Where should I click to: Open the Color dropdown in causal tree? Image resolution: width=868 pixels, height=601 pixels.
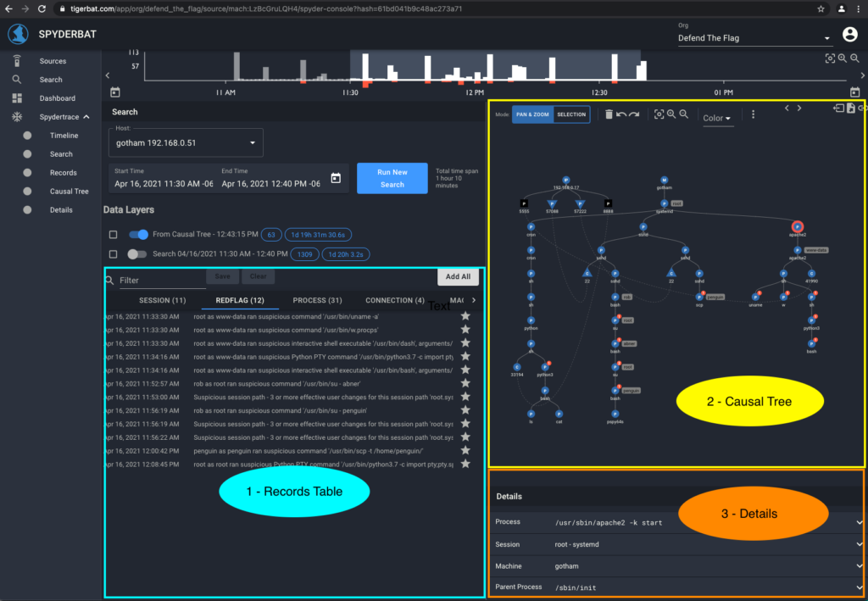pos(717,118)
